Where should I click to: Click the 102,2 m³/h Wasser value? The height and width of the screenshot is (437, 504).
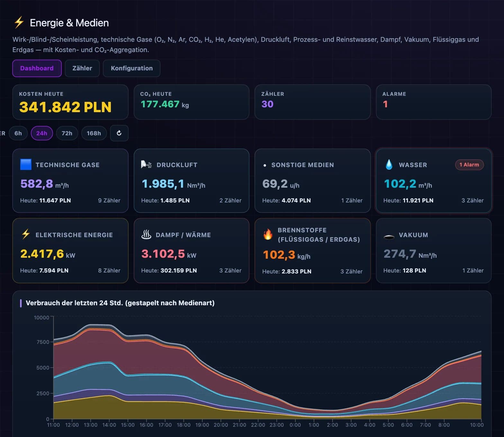(408, 184)
